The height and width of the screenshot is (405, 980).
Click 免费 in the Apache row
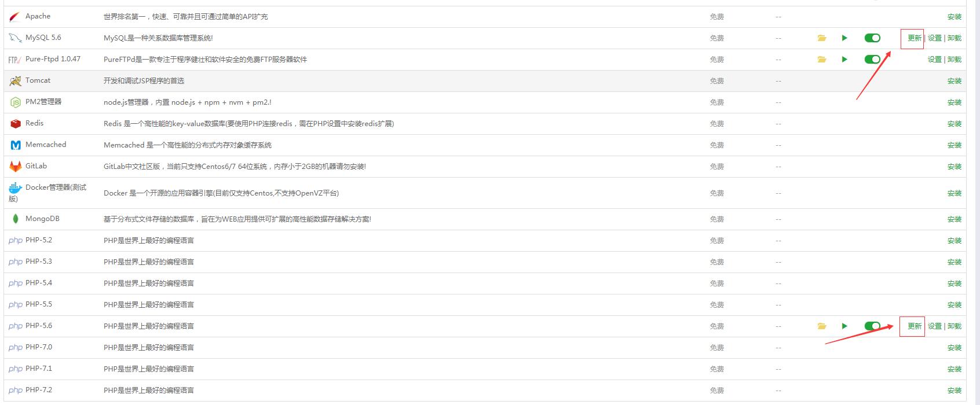coord(717,17)
